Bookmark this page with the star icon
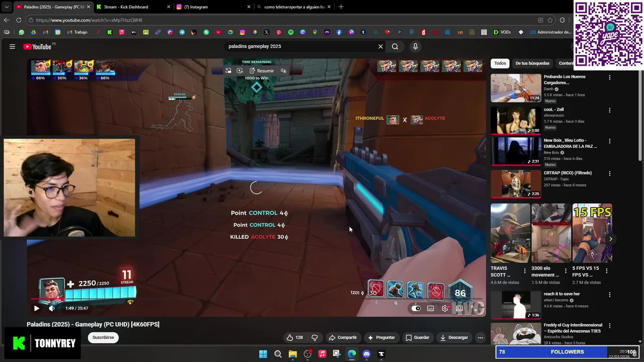The height and width of the screenshot is (362, 644). coord(550,20)
